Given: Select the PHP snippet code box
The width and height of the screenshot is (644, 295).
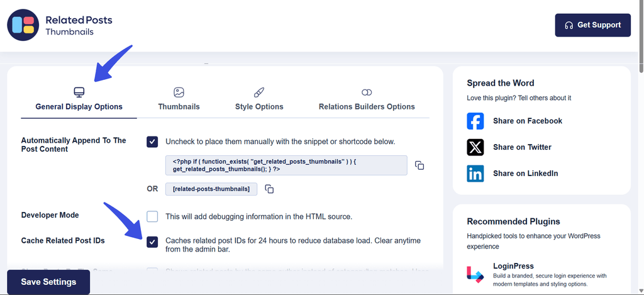Looking at the screenshot, I should [x=286, y=165].
